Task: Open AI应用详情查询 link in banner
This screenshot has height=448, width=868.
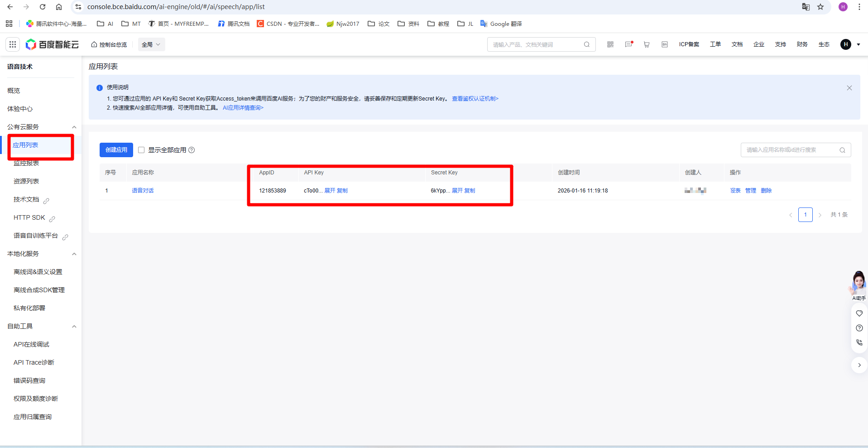Action: click(243, 108)
